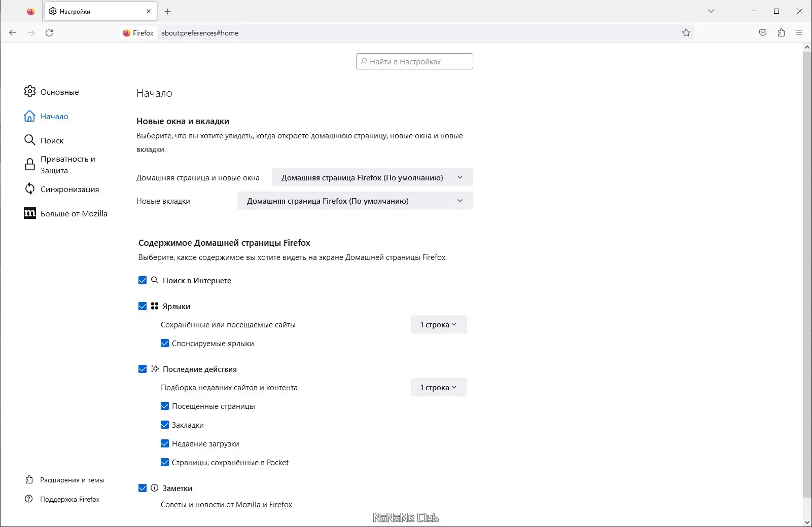Image resolution: width=812 pixels, height=527 pixels.
Task: Uncheck the "Поиск в Интернете" checkbox
Action: pos(143,280)
